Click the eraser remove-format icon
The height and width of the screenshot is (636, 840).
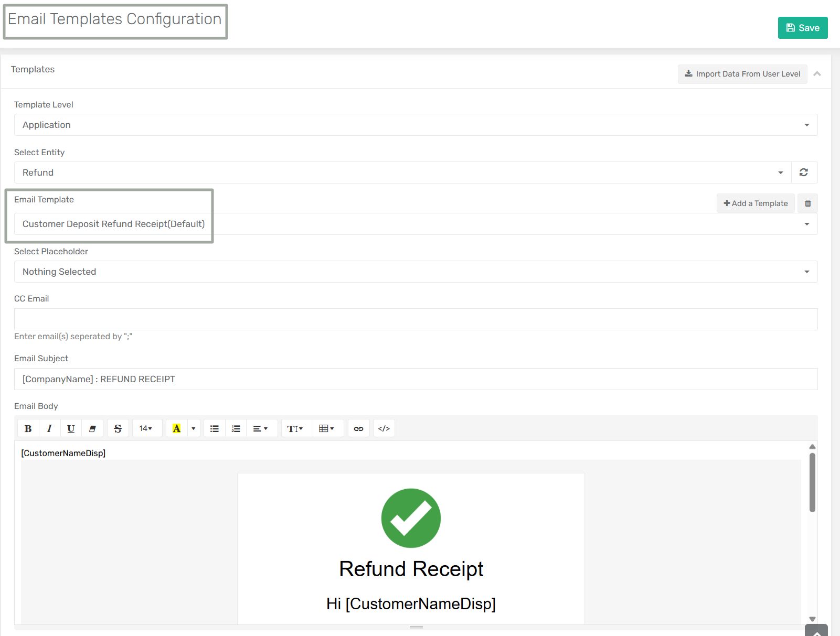coord(92,428)
